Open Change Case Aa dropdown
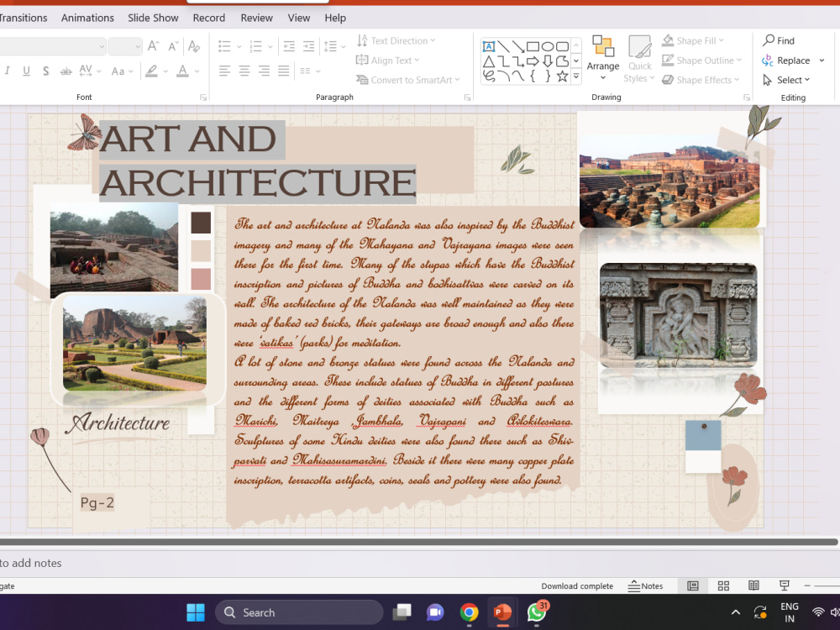This screenshot has width=840, height=630. (x=122, y=71)
